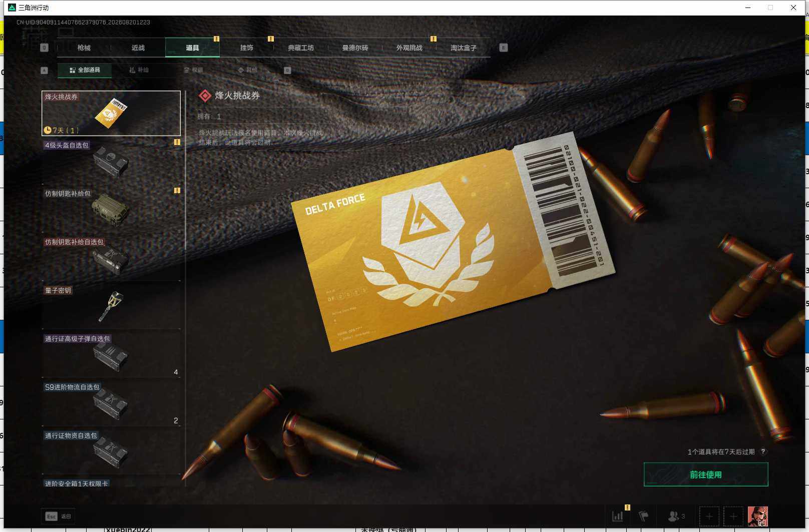
Task: Click the Q previous-tab key icon
Action: 44,48
